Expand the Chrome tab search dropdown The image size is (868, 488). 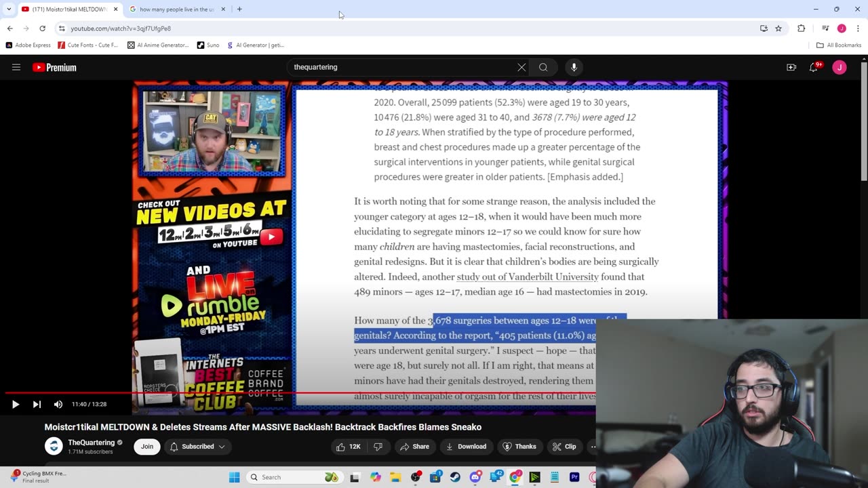pos(9,9)
